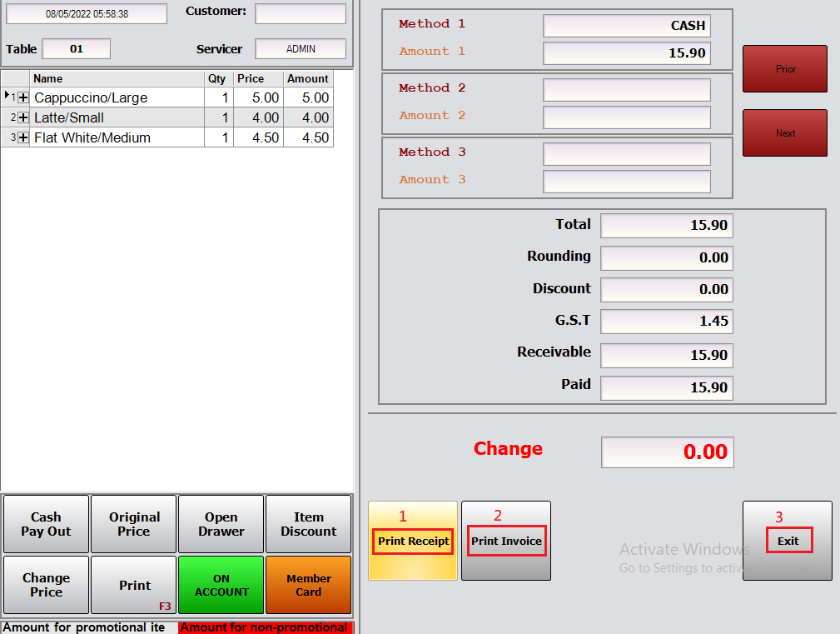Click the Discount field value
The height and width of the screenshot is (634, 840).
[x=667, y=289]
